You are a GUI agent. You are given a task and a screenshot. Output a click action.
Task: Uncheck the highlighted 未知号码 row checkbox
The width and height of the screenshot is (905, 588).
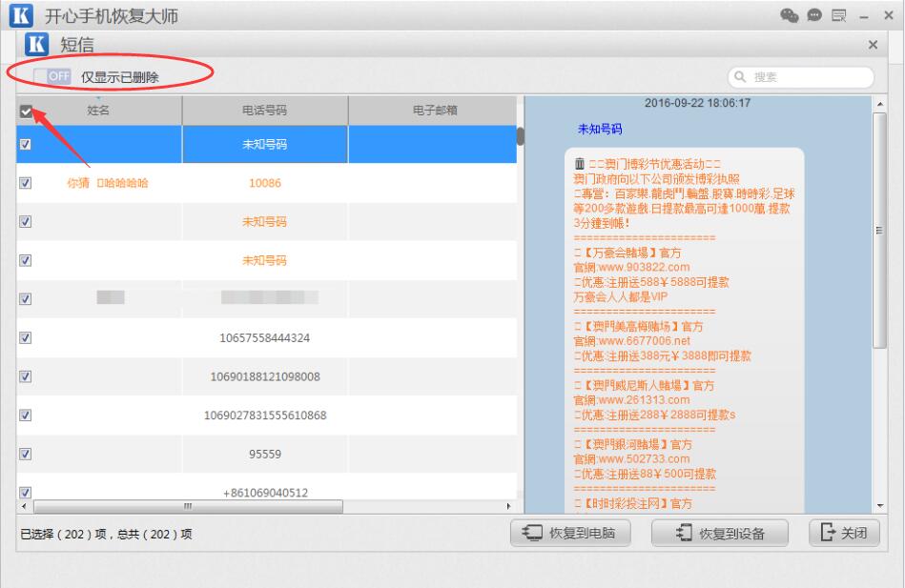click(26, 144)
